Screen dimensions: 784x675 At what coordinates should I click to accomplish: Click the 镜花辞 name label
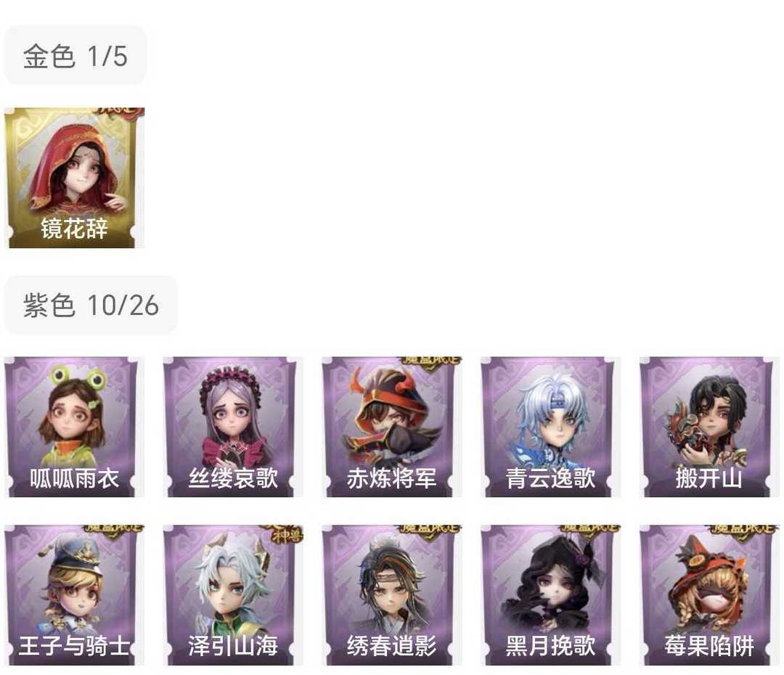tap(74, 229)
